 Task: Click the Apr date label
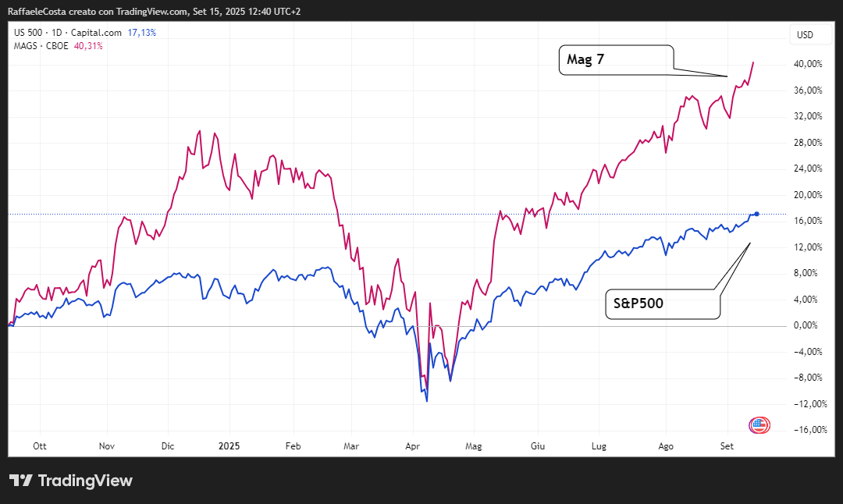pyautogui.click(x=412, y=446)
